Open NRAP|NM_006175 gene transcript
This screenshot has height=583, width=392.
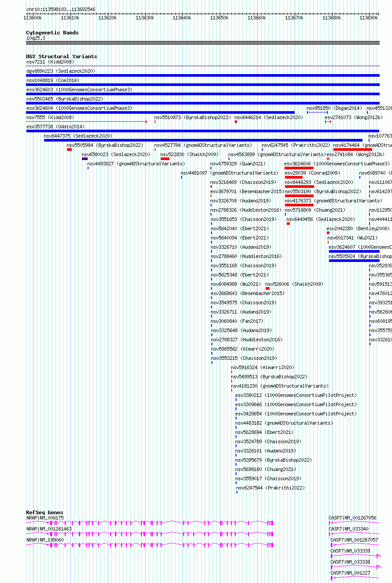point(150,522)
